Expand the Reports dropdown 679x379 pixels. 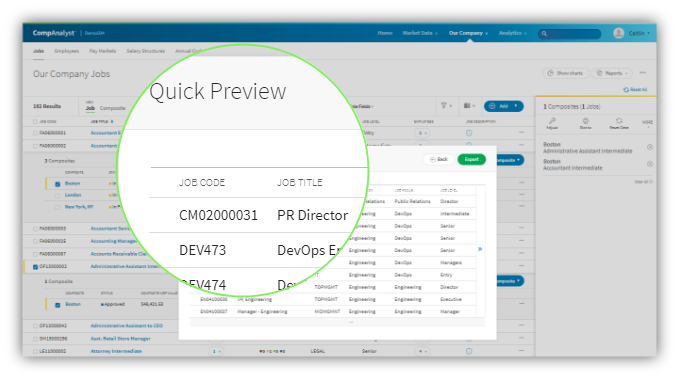click(x=612, y=73)
